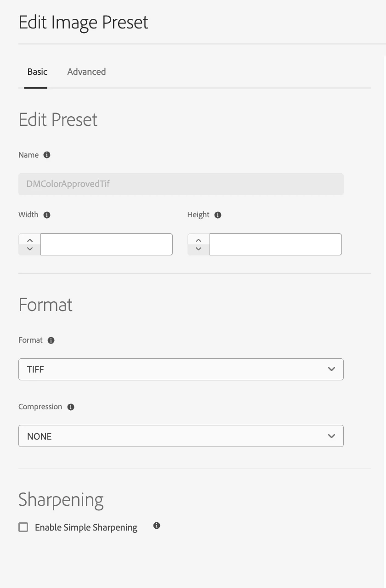Click the Simple Sharpening info icon
Image resolution: width=386 pixels, height=588 pixels.
pyautogui.click(x=157, y=526)
